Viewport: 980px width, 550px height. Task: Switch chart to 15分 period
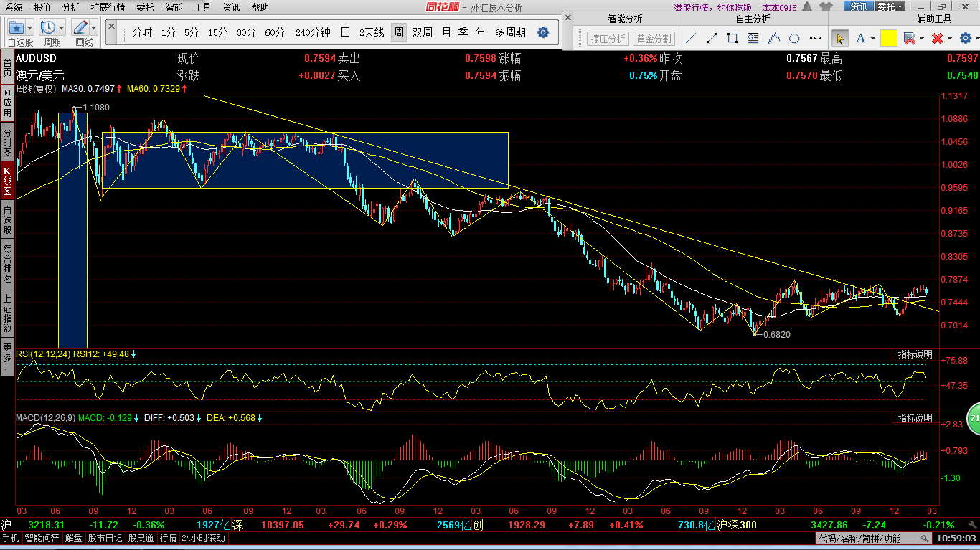217,32
